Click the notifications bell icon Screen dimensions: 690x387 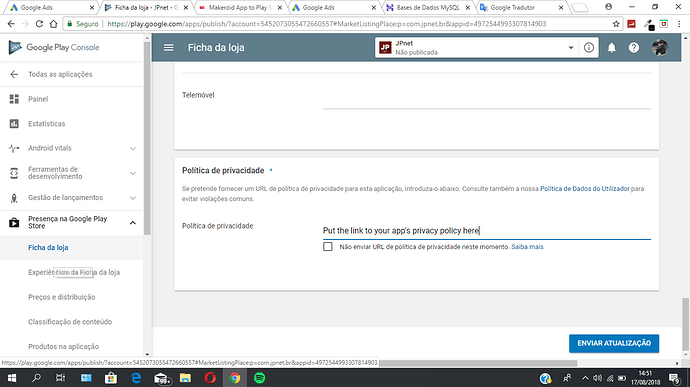coord(612,48)
